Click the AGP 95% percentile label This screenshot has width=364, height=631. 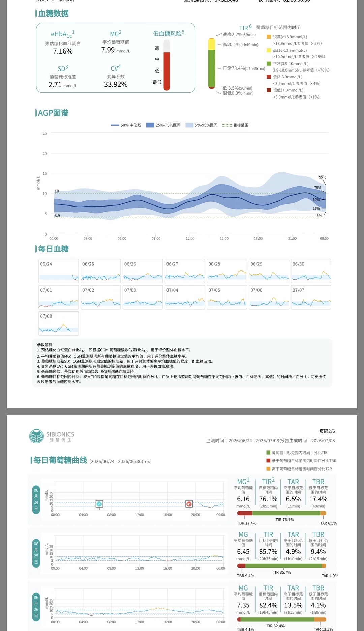pos(323,177)
